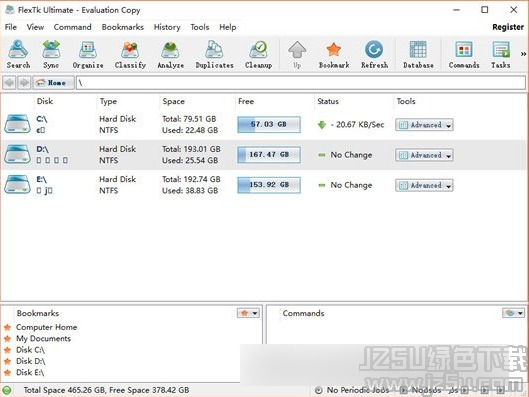Sort by the Status column header
Screen dimensions: 529x397
click(x=328, y=101)
